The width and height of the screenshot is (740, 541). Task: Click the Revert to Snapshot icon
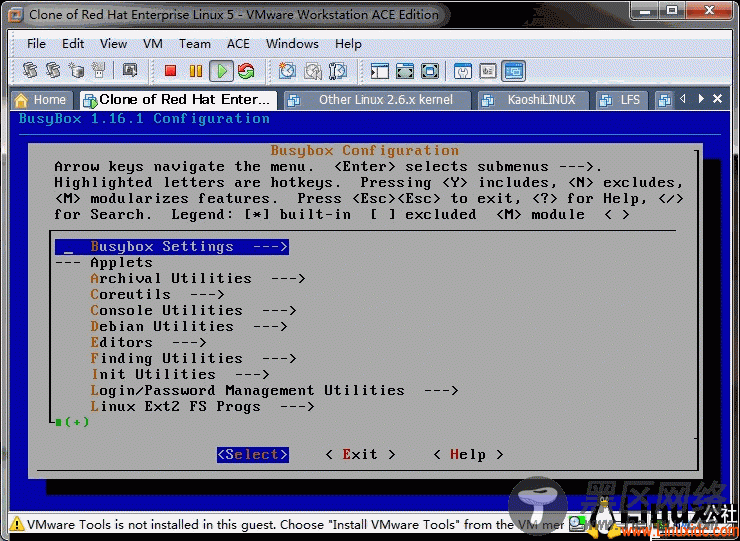(x=312, y=71)
